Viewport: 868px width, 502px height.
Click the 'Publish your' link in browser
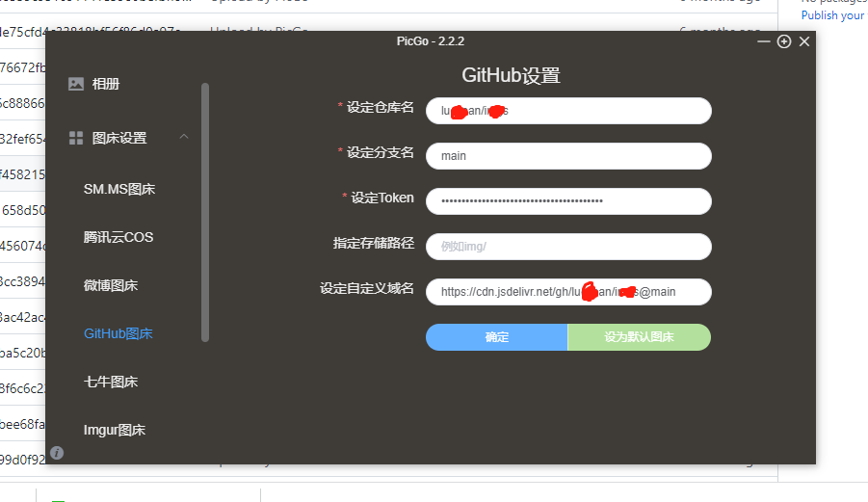[x=832, y=15]
